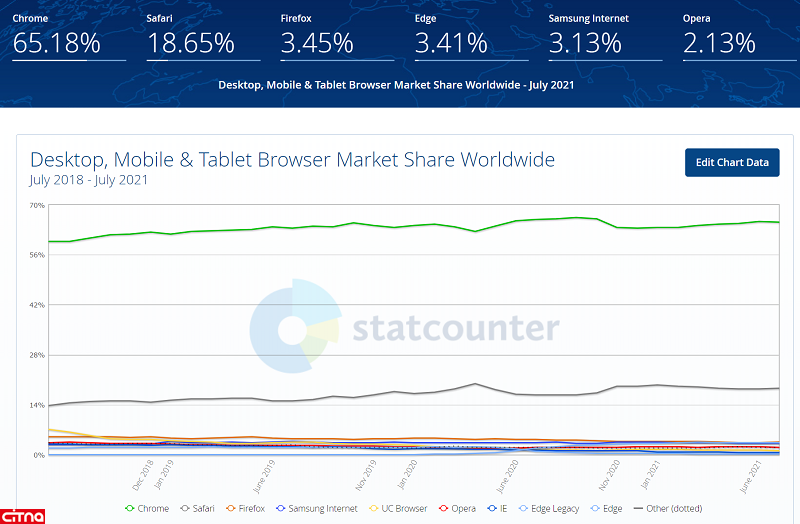The height and width of the screenshot is (524, 800).
Task: Select the Samsung Internet 3.13% statistic
Action: click(585, 43)
